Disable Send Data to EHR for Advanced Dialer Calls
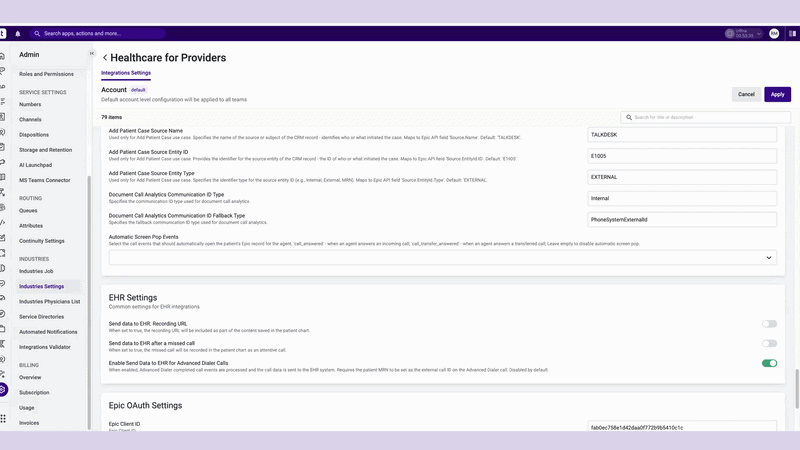 [769, 363]
